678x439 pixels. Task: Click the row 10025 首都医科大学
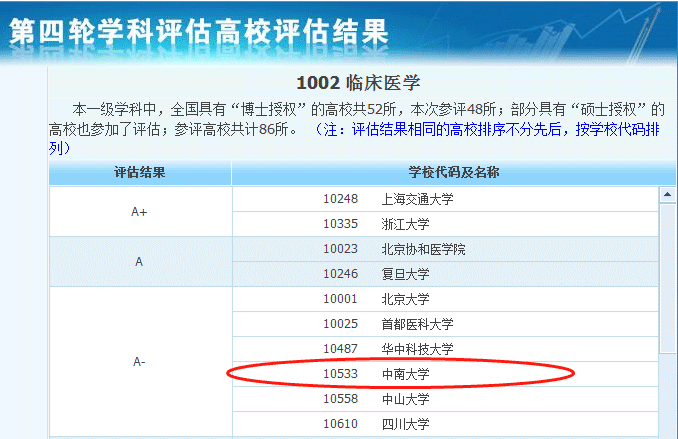tap(445, 324)
